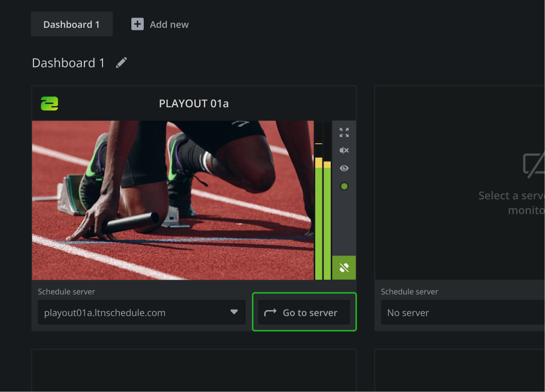Click the pencil icon to rename Dashboard 1
Viewport: 545px width, 392px height.
coord(121,63)
